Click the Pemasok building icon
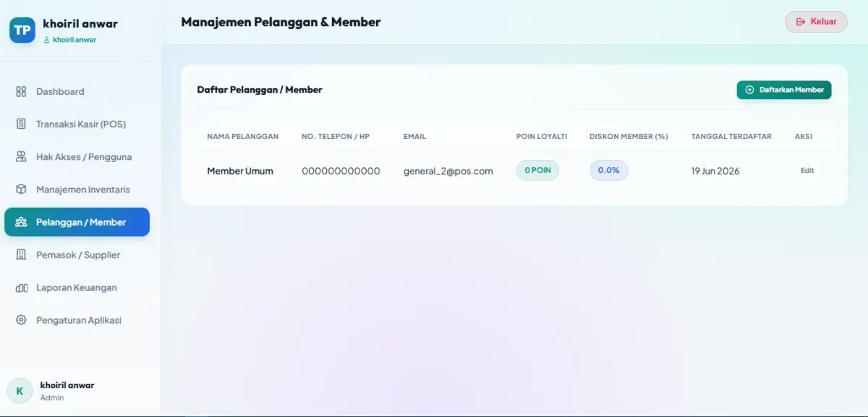 pos(21,255)
